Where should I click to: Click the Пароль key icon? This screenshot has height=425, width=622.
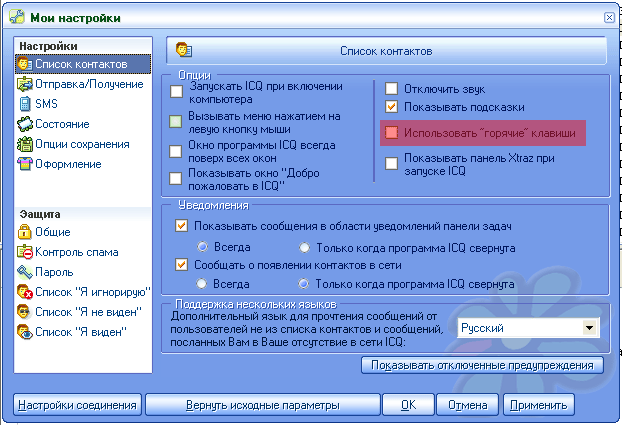[25, 272]
